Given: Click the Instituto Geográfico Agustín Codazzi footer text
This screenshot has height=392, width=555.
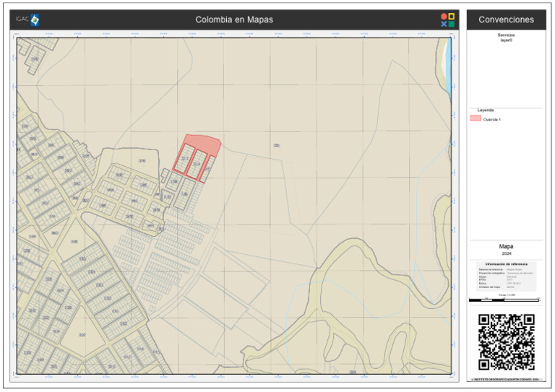Looking at the screenshot, I should pos(506,379).
